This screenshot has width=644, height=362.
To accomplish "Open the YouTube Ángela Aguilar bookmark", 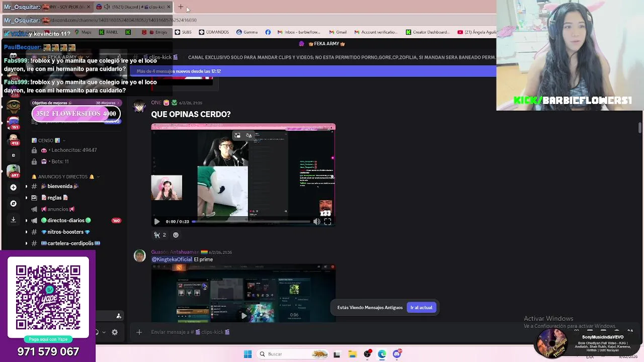I will [477, 32].
